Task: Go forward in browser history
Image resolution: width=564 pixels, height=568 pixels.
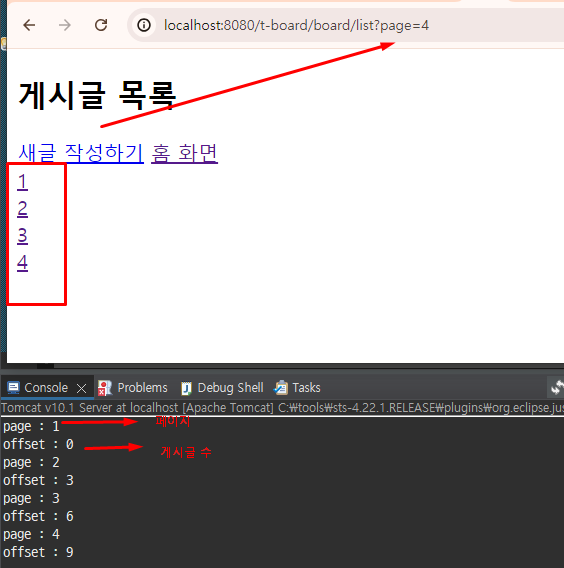Action: click(65, 25)
